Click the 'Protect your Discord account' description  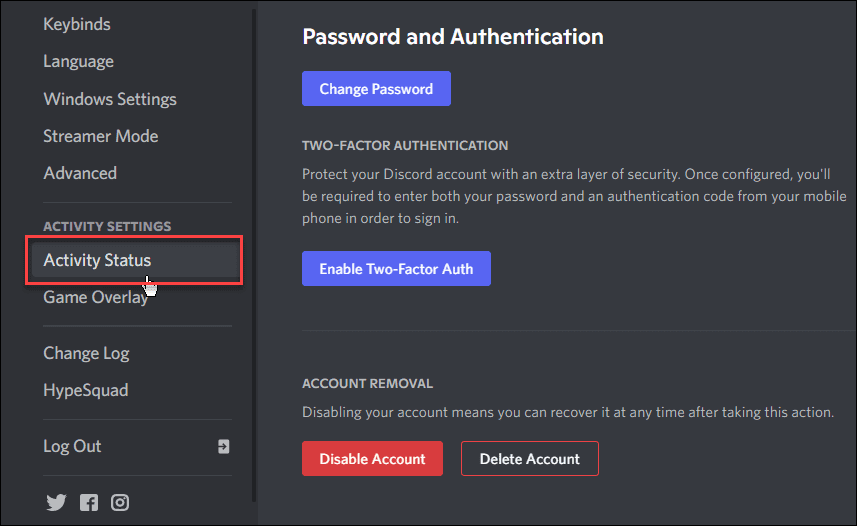574,196
